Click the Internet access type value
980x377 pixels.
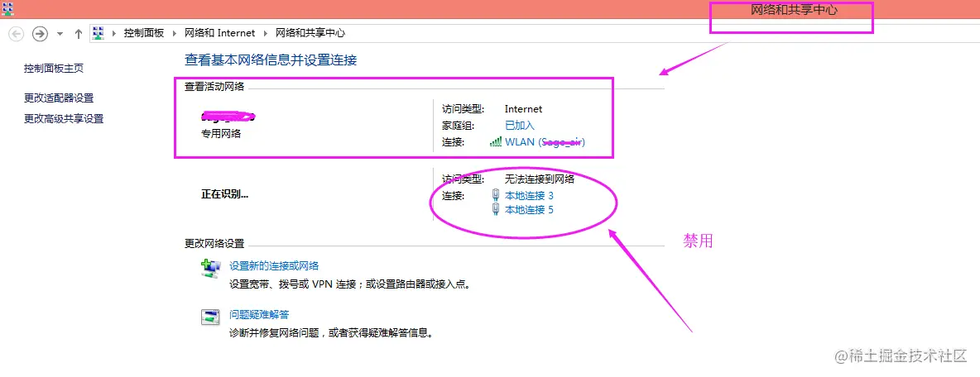point(524,109)
